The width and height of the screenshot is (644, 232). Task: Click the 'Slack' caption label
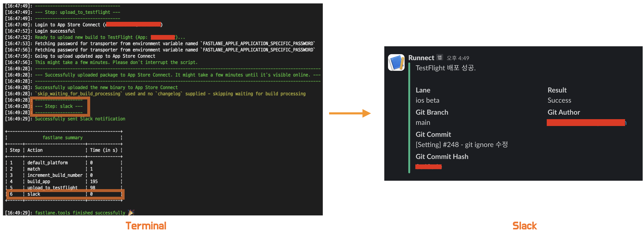[525, 226]
